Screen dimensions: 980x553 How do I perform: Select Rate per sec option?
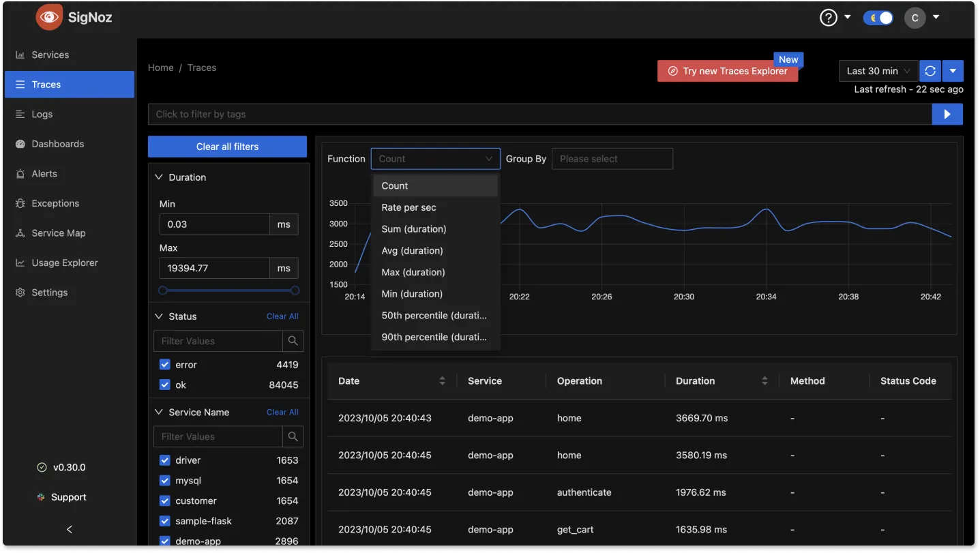(436, 207)
